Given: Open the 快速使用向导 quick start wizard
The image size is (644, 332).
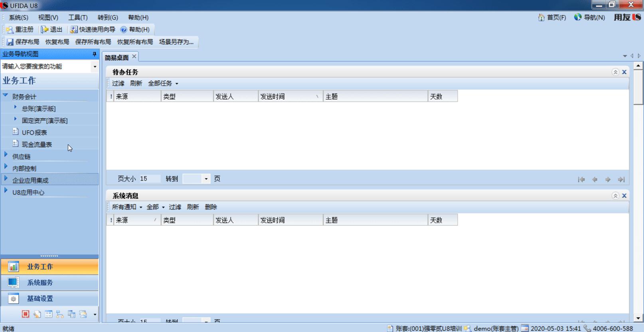Looking at the screenshot, I should pyautogui.click(x=93, y=29).
